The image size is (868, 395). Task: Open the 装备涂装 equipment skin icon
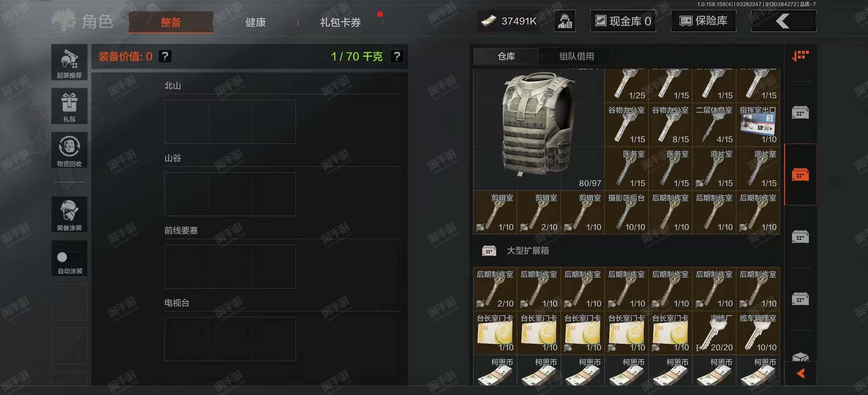pyautogui.click(x=69, y=214)
